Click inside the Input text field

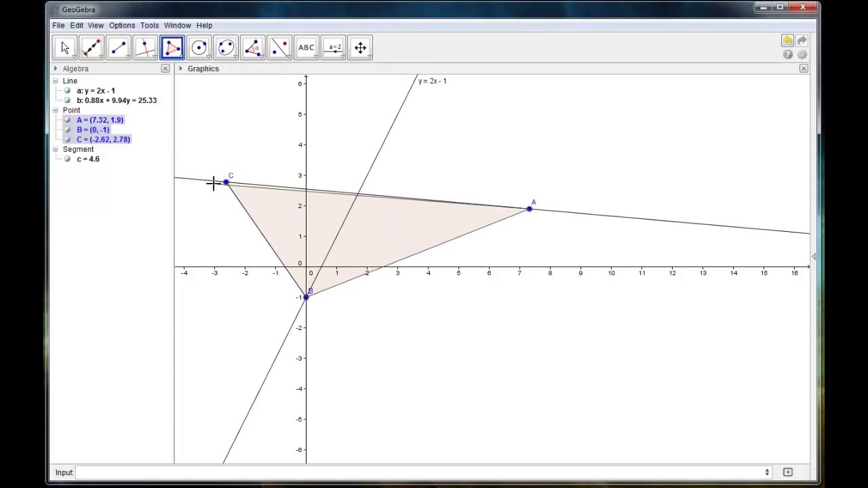point(421,472)
